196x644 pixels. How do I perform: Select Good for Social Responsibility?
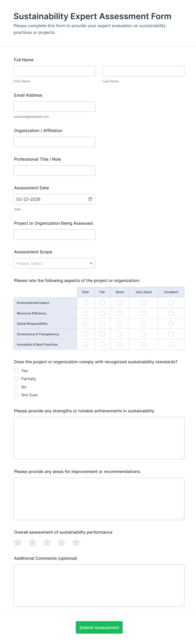[120, 323]
